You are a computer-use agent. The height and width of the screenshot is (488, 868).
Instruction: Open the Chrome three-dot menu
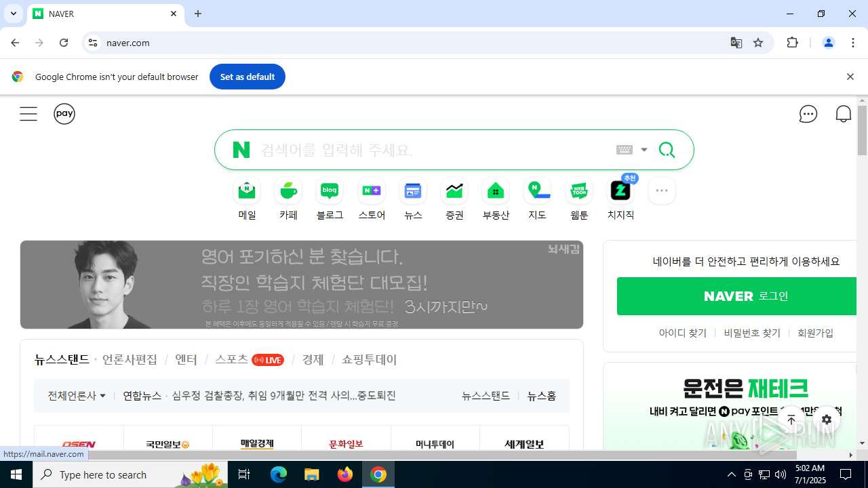click(x=853, y=43)
